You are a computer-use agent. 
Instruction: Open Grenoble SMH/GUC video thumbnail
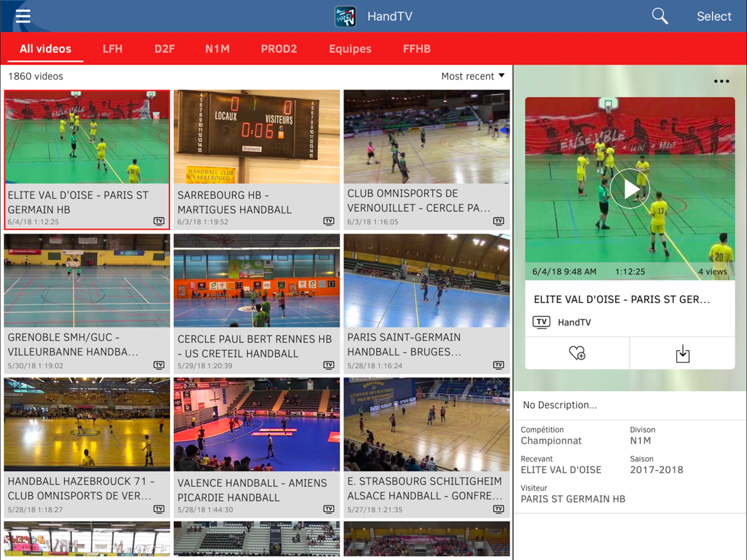tap(87, 281)
